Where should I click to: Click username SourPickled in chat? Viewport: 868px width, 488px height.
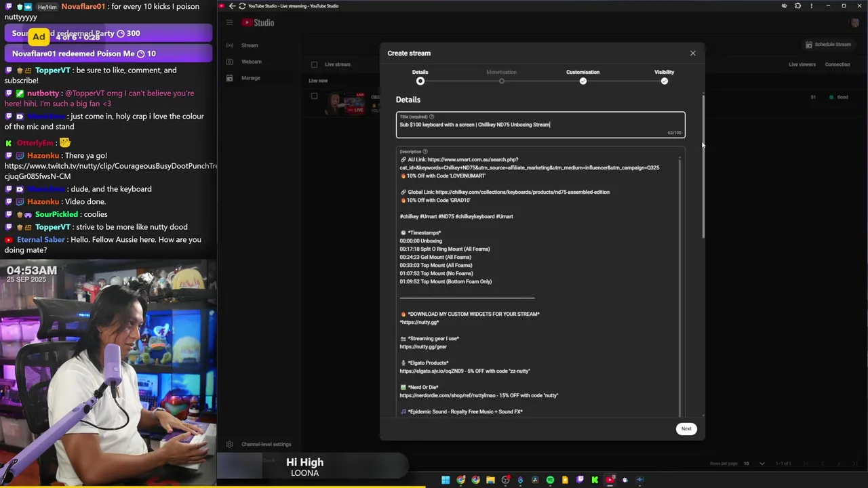pos(56,214)
